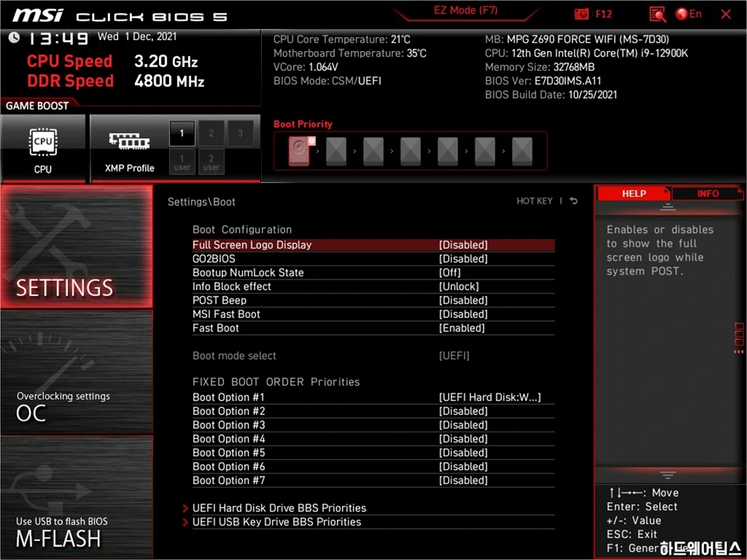Viewport: 747px width, 560px height.
Task: Change Boot Option #7 value
Action: [463, 480]
